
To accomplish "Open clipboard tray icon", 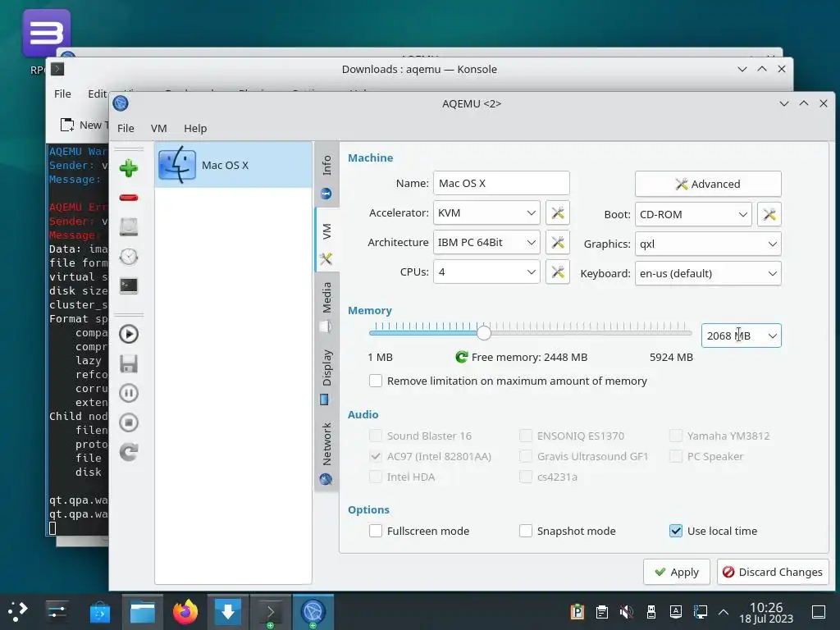I will pyautogui.click(x=601, y=612).
